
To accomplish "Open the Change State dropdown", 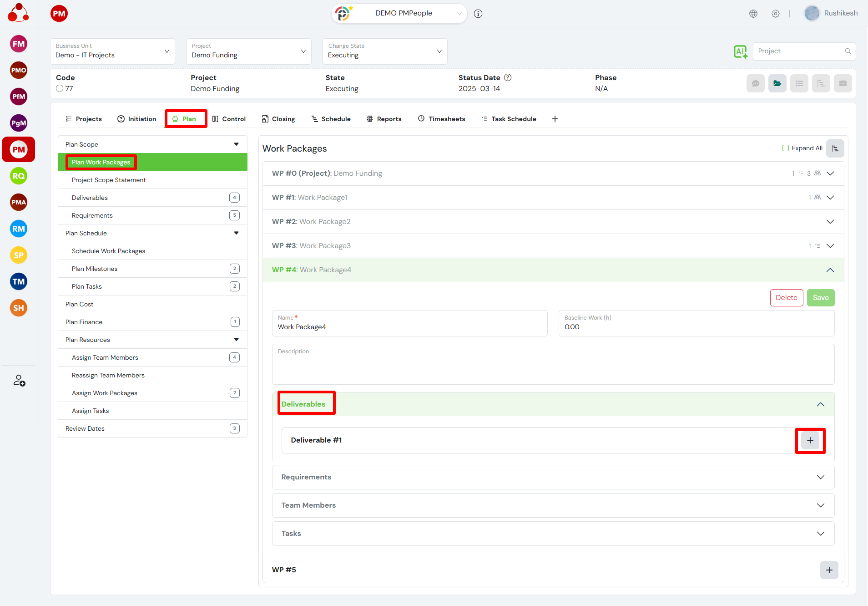I will click(x=385, y=51).
